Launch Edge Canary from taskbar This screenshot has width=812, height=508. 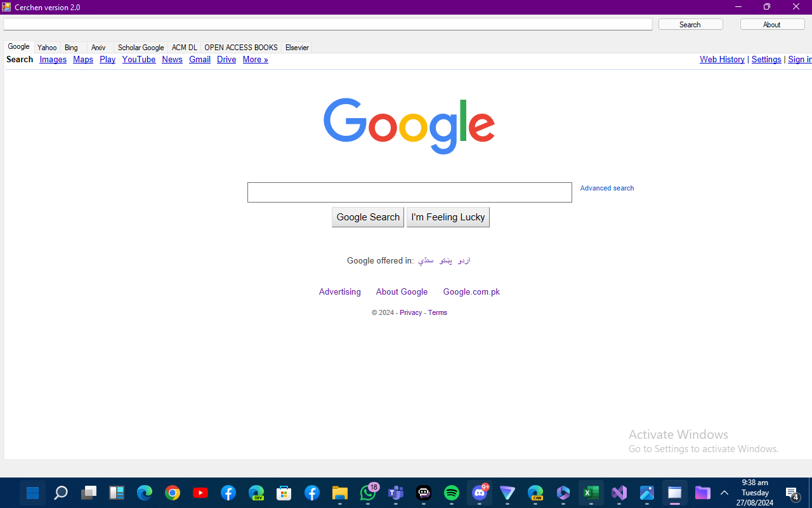[x=535, y=493]
